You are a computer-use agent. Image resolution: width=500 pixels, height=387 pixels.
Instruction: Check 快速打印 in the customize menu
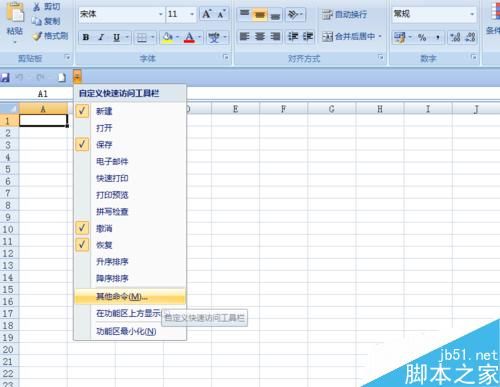[129, 178]
